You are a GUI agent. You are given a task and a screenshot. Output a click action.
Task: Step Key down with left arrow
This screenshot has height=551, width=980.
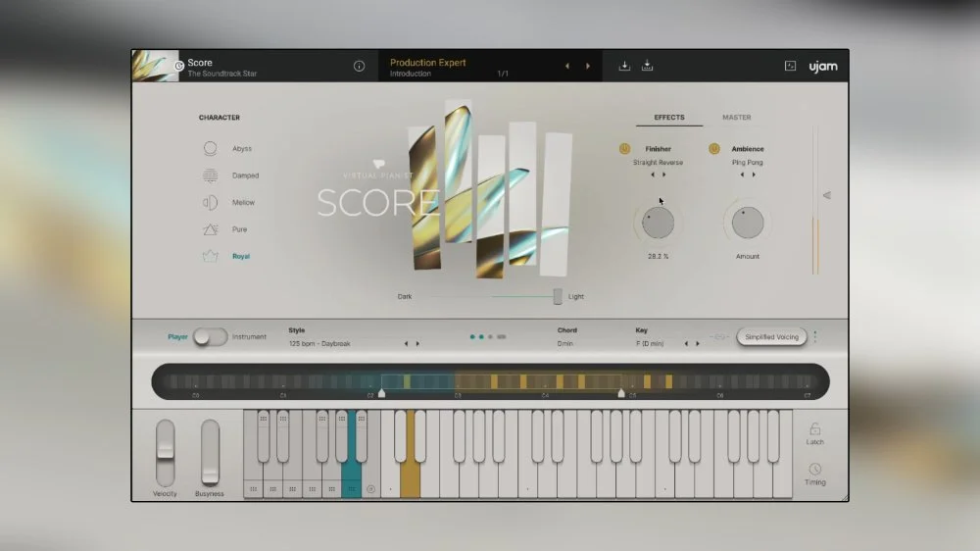tap(686, 343)
